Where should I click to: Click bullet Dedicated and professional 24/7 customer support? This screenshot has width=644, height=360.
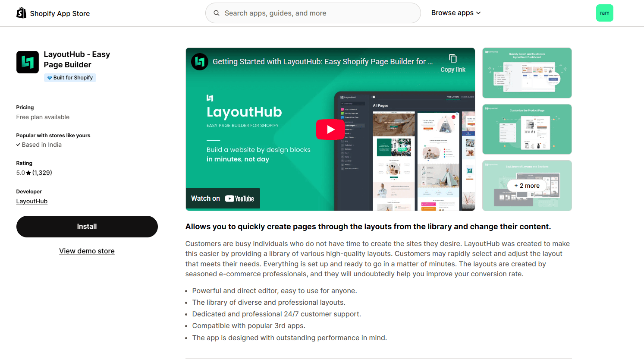(x=276, y=314)
